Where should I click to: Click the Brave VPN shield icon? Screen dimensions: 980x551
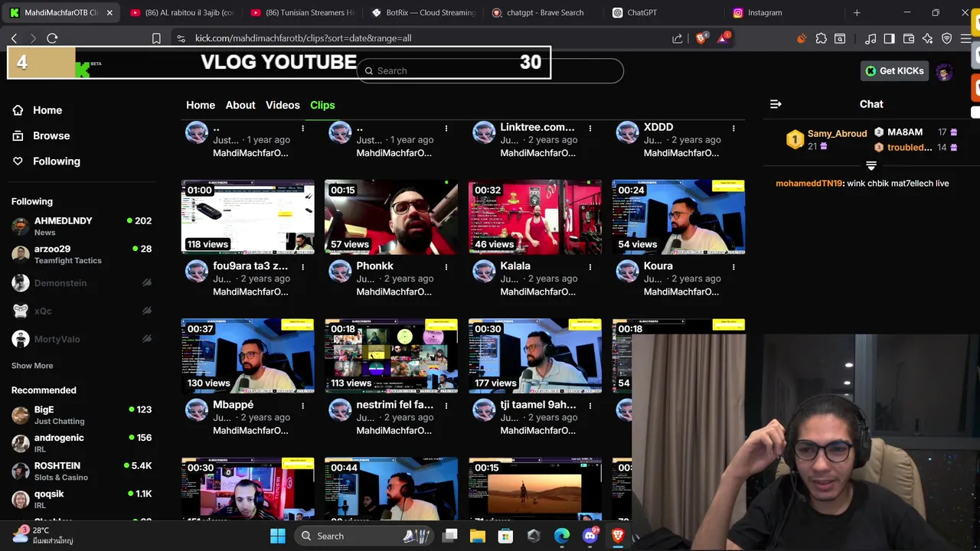coord(947,38)
